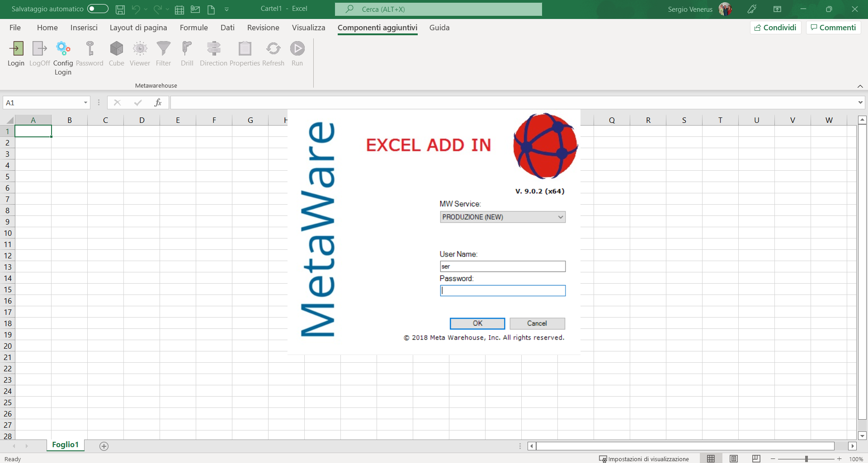868x463 pixels.
Task: Click the email envelope quick access icon
Action: tap(195, 9)
